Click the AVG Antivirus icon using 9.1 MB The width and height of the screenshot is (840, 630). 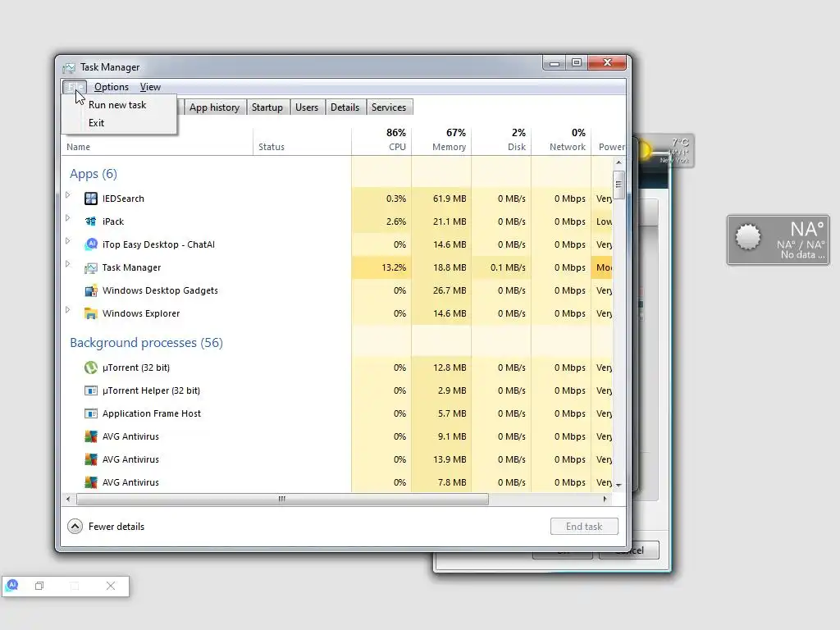click(x=91, y=436)
